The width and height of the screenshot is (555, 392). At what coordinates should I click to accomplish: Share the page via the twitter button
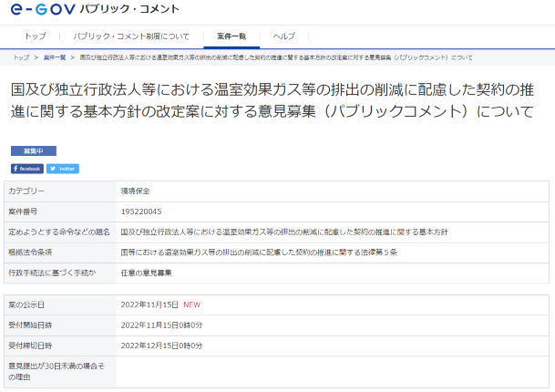pos(63,169)
